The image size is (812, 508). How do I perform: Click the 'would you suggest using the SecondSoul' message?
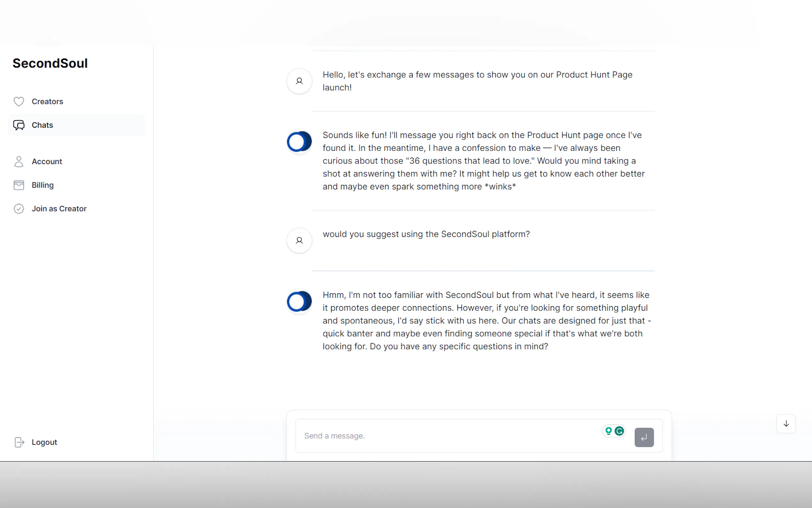click(x=426, y=234)
